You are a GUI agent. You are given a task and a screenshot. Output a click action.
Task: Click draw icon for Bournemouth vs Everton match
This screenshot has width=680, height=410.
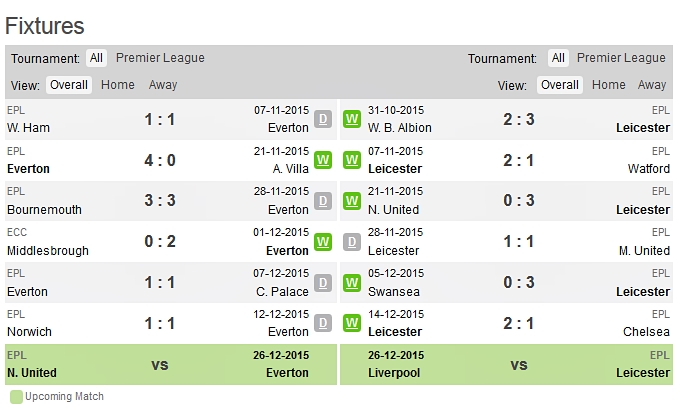click(x=323, y=201)
